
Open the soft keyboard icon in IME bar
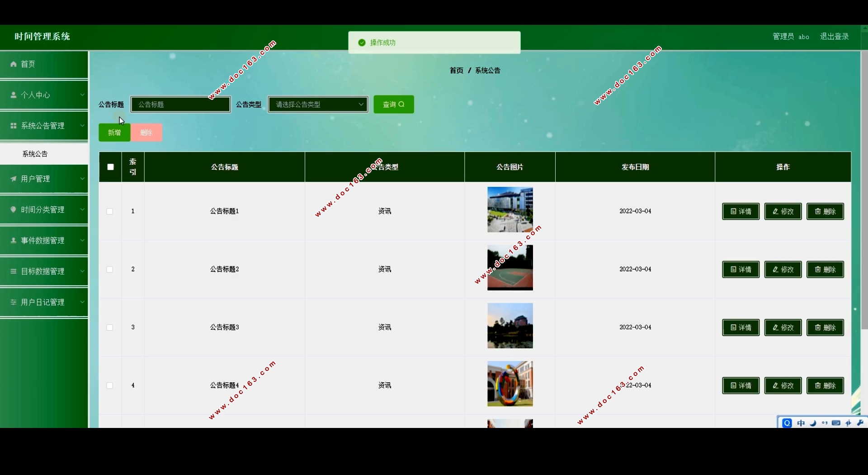[x=836, y=423]
